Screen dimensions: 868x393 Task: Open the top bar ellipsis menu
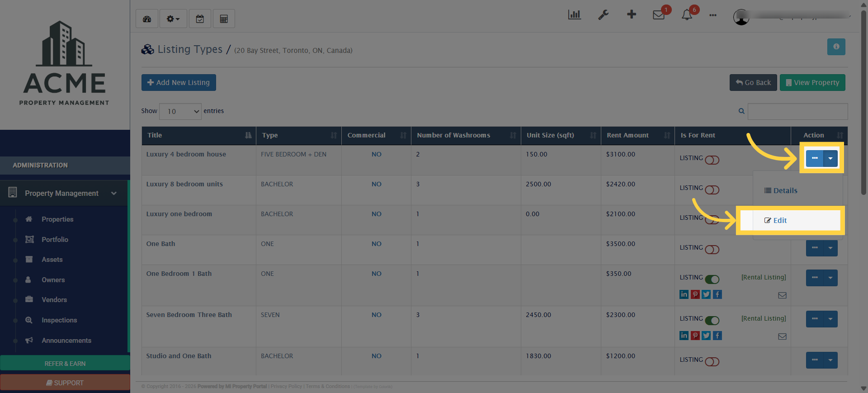[x=713, y=15]
